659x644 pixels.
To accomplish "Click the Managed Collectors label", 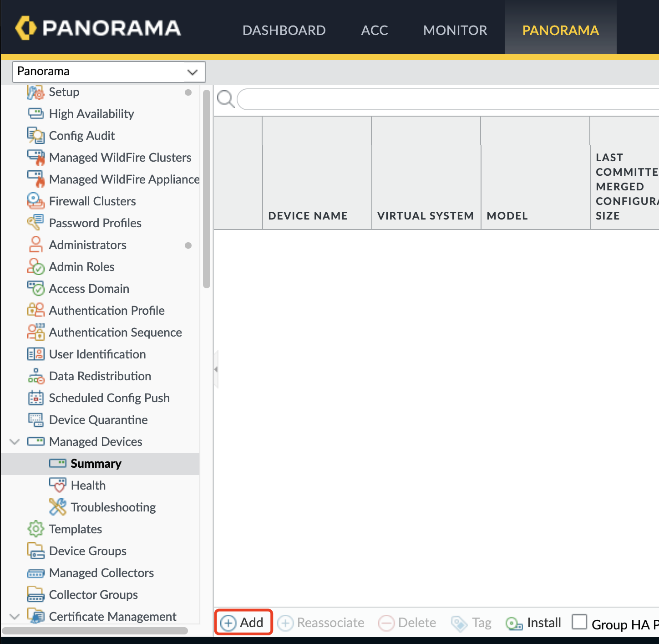I will point(101,573).
